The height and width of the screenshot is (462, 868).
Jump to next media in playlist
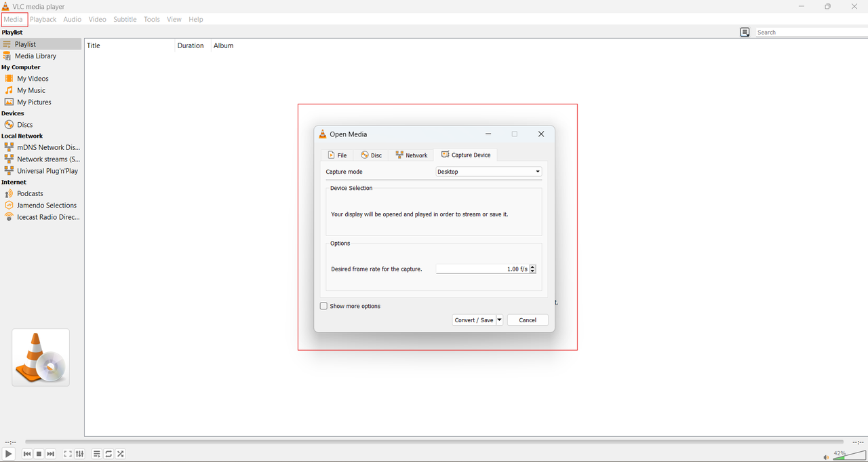51,454
